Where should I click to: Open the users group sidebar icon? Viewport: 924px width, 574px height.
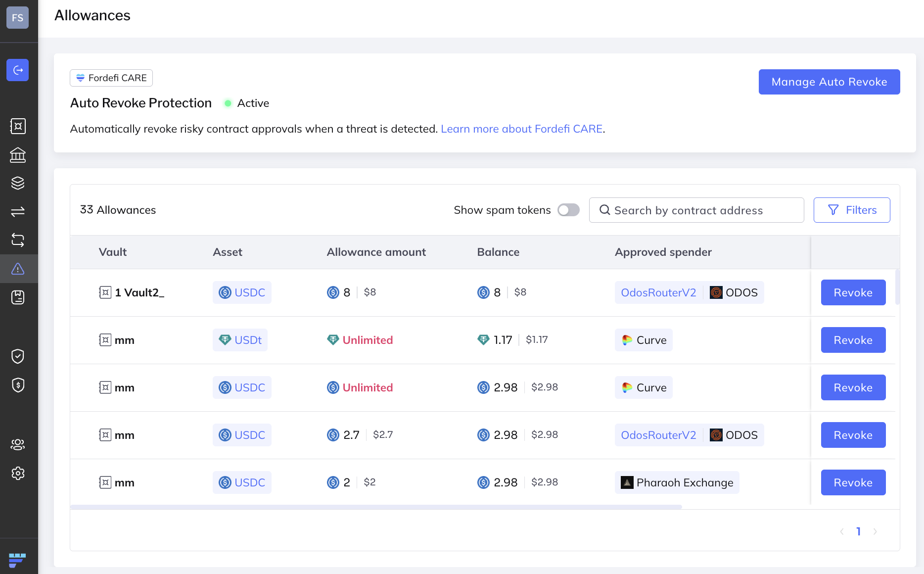click(x=18, y=444)
